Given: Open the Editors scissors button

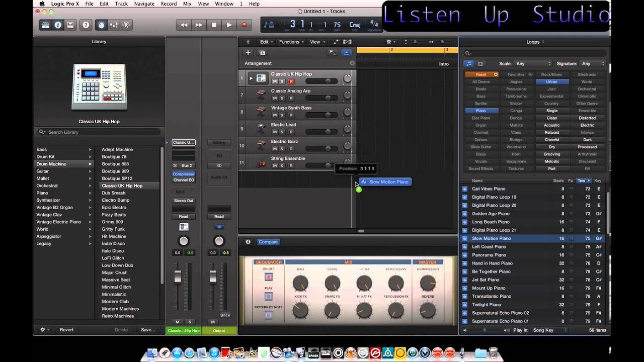Looking at the screenshot, I should coord(126,25).
